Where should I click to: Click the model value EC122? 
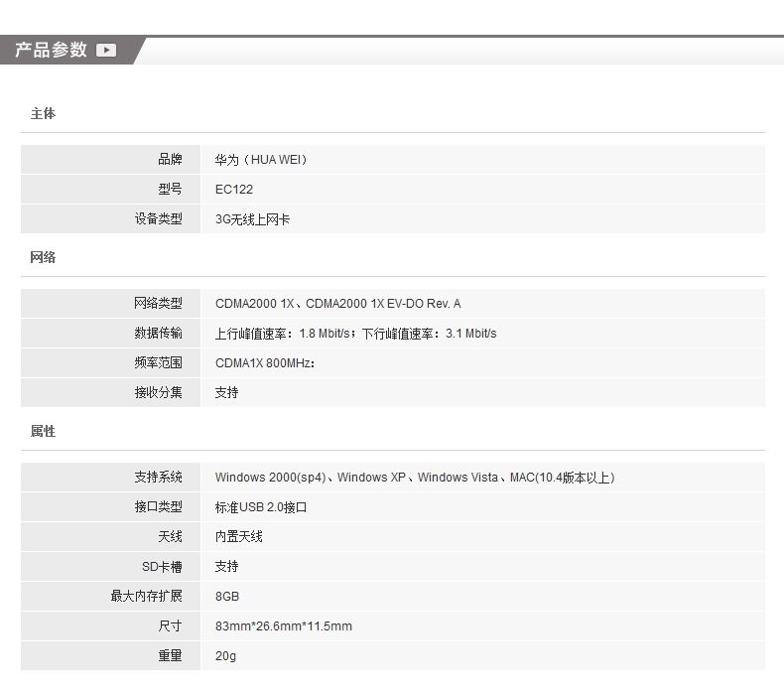point(234,190)
